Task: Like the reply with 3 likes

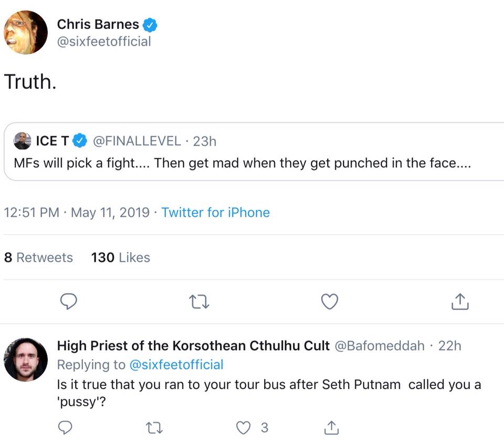Action: click(243, 428)
